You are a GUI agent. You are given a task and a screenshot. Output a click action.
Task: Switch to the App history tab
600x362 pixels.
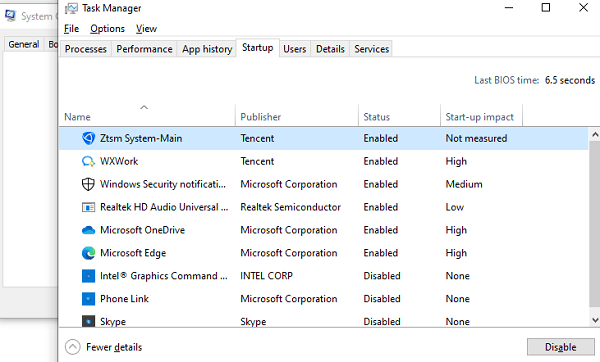pyautogui.click(x=207, y=49)
